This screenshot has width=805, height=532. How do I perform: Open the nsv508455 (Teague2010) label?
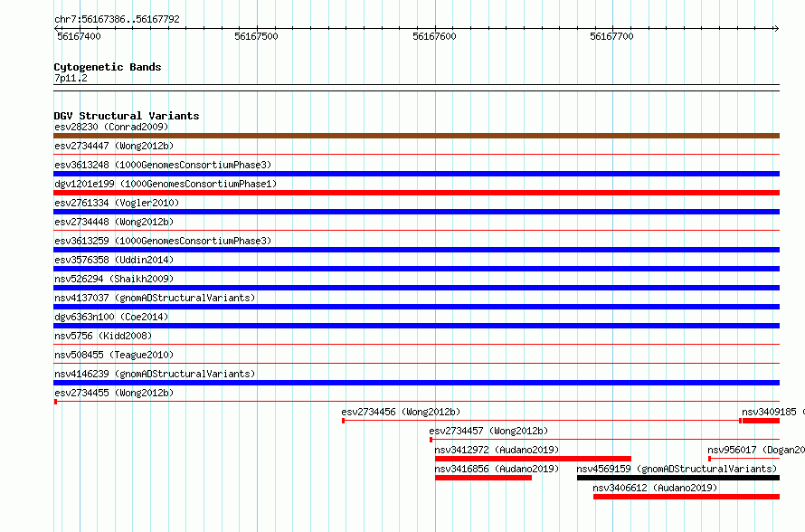coord(114,355)
